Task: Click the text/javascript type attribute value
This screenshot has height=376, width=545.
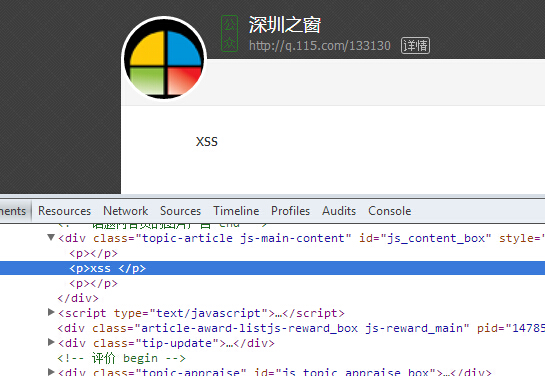Action: (x=209, y=313)
